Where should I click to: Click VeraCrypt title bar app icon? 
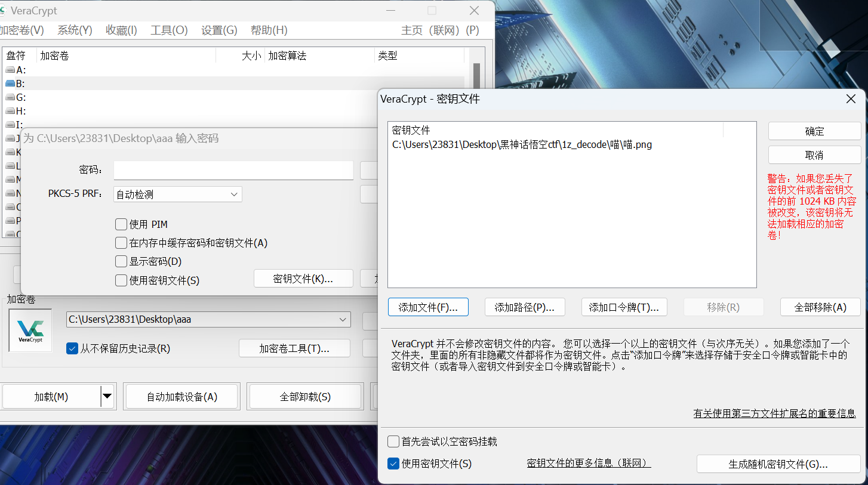click(2, 11)
